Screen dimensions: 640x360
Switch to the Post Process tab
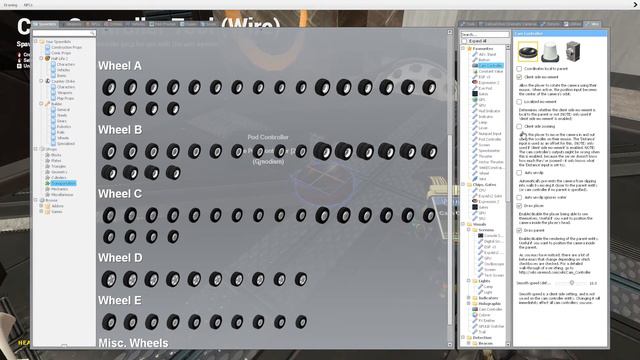pyautogui.click(x=162, y=24)
